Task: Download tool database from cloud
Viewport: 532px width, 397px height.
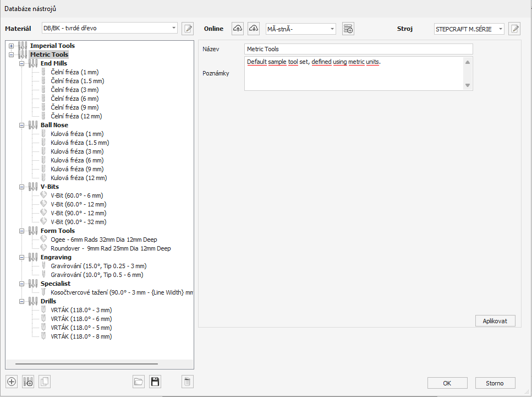Action: (254, 29)
